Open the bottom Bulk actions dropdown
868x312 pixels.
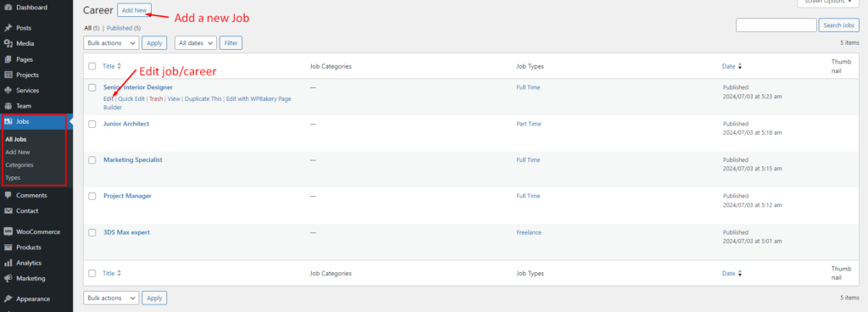[x=111, y=298]
